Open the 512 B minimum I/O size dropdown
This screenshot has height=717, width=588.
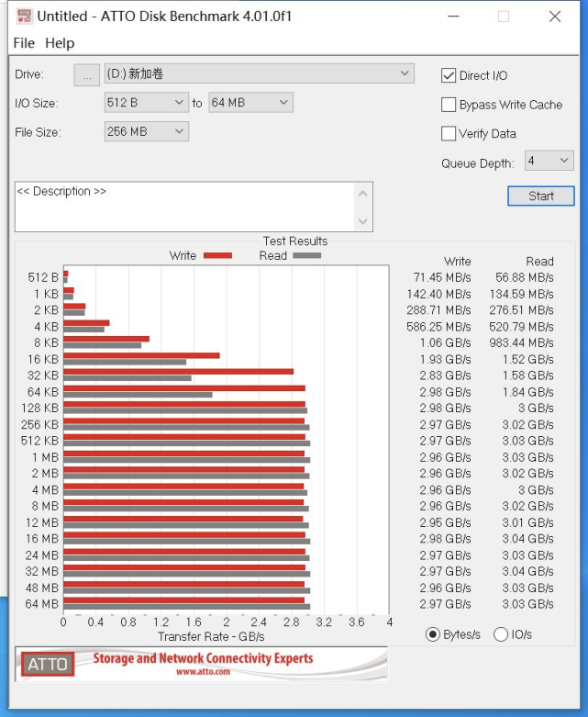coord(146,103)
